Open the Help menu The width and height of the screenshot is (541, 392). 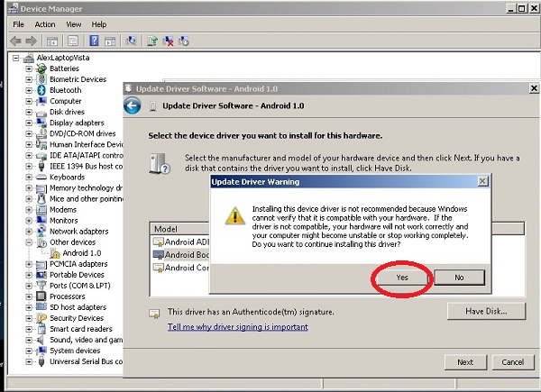(x=98, y=24)
